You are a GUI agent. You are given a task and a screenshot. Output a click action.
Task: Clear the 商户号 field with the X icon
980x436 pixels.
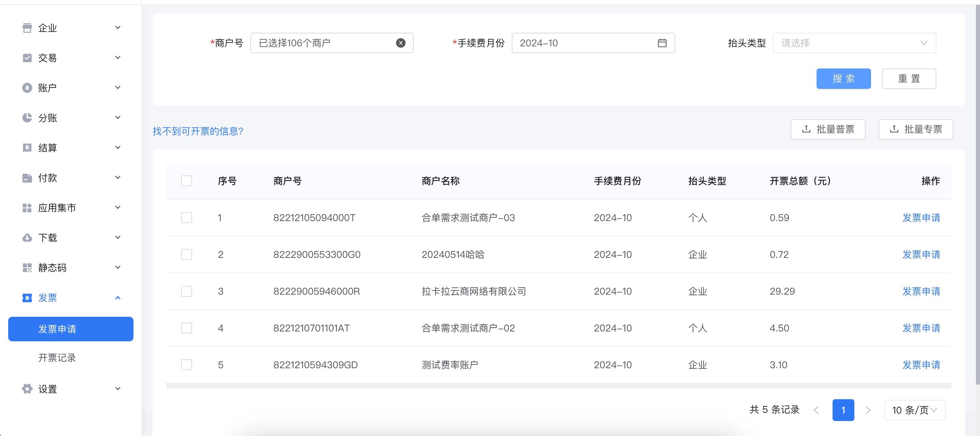tap(400, 43)
